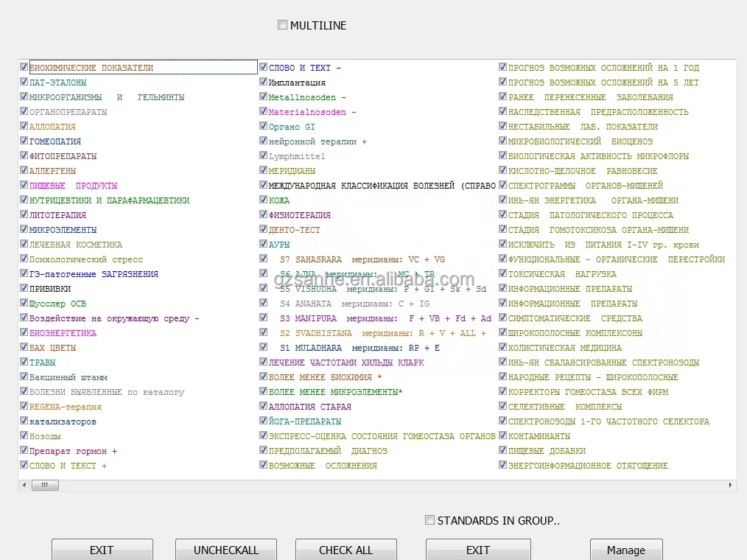This screenshot has width=747, height=560.
Task: Toggle the S7 SAHASRARA meridians checkbox
Action: click(x=264, y=259)
